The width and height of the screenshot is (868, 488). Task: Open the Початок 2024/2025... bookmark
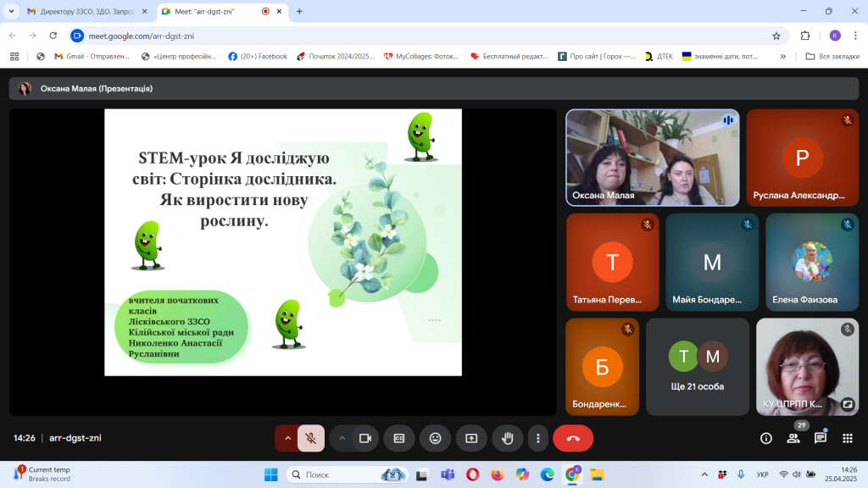[x=336, y=57]
